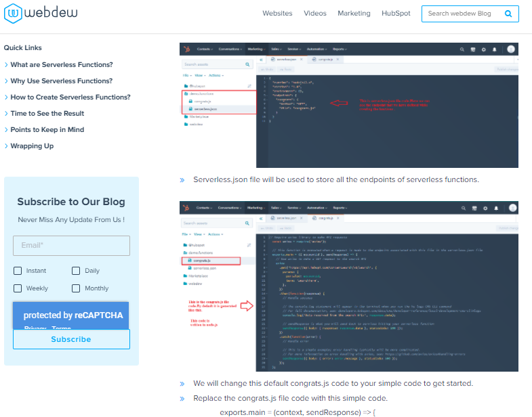532x417 pixels.
Task: Enable the Daily checkbox
Action: (76, 271)
